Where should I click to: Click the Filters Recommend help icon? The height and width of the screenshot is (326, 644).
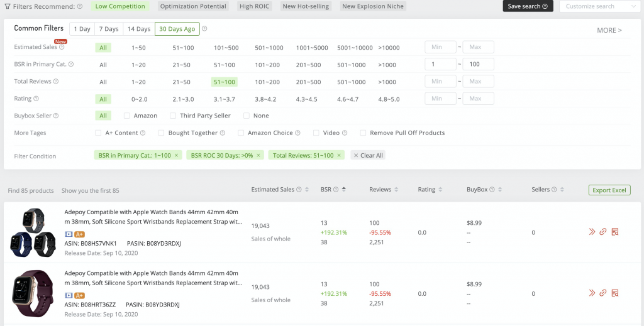80,6
